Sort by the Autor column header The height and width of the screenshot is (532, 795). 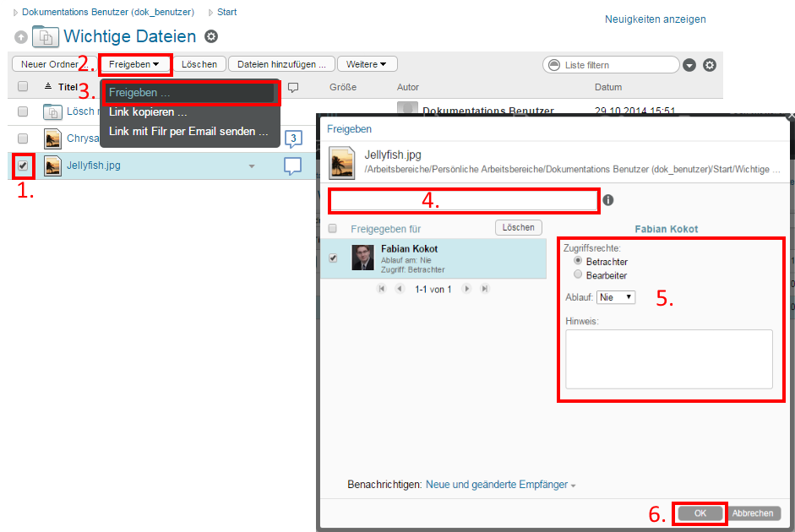[x=408, y=87]
